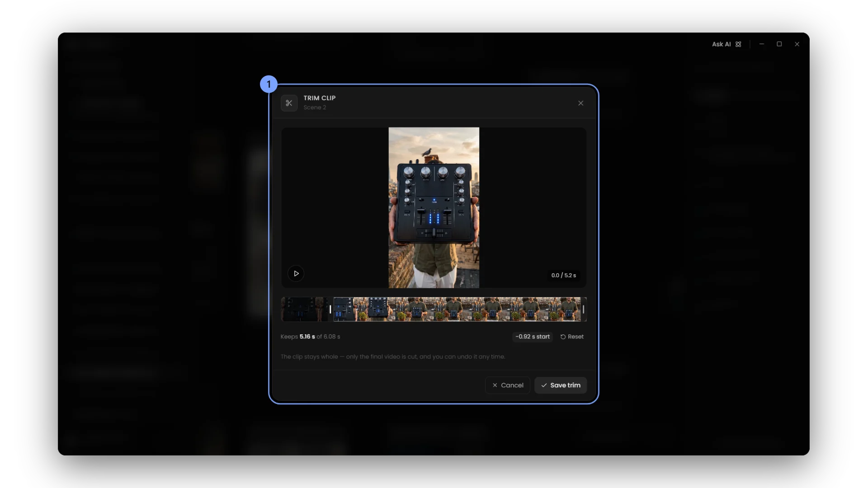Play the Scene 2 clip preview
Viewport: 868px width, 488px height.
(x=296, y=273)
